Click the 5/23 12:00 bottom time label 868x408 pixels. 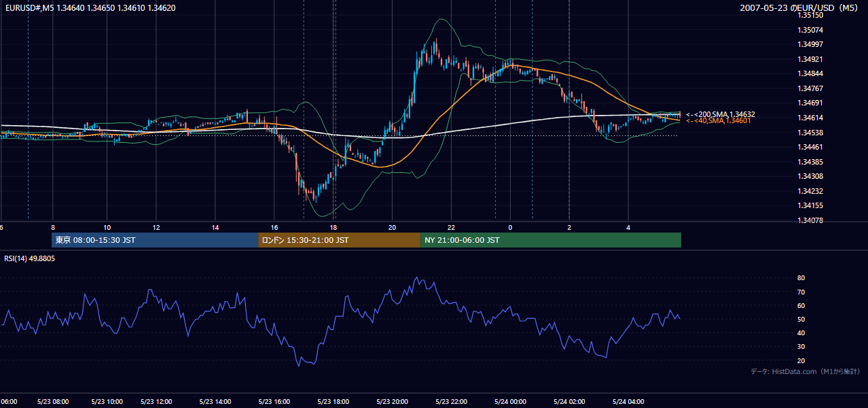[x=157, y=402]
